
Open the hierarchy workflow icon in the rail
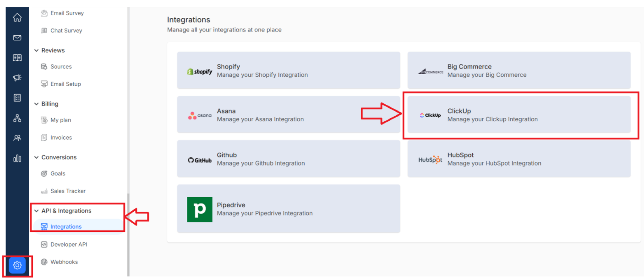pos(17,118)
